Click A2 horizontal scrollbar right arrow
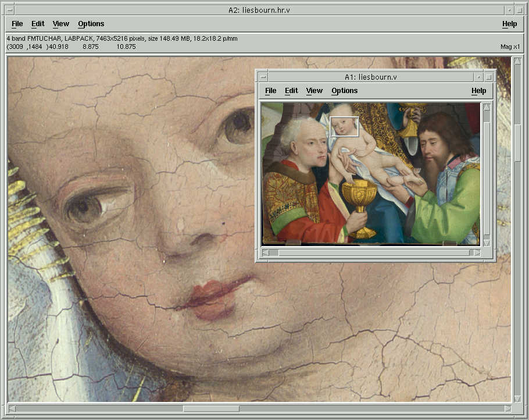529x420 pixels. (507, 408)
